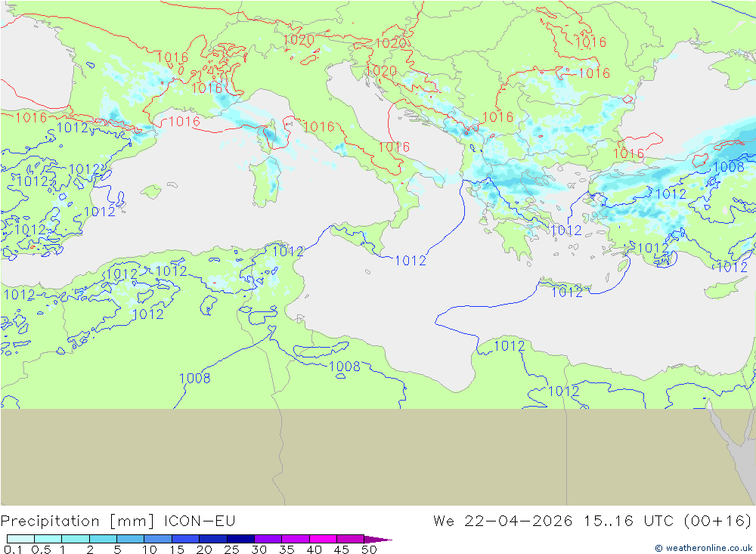Click the legend value 20
Viewport: 756px width, 554px height.
[204, 549]
